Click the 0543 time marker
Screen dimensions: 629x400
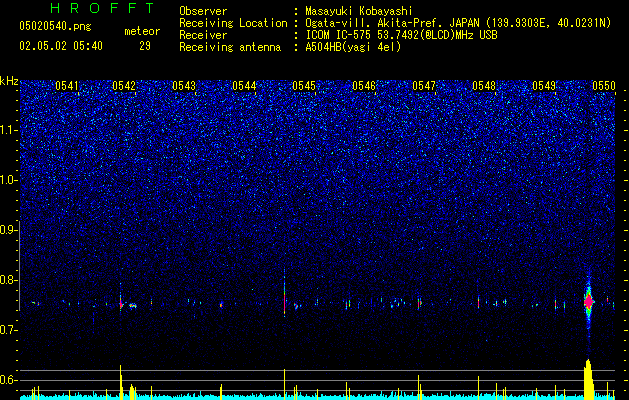point(184,86)
